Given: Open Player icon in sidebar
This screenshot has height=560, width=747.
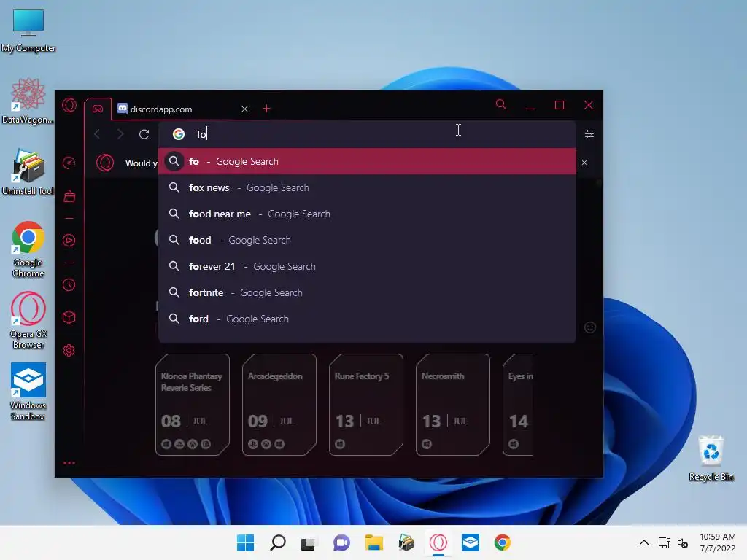Looking at the screenshot, I should [69, 241].
